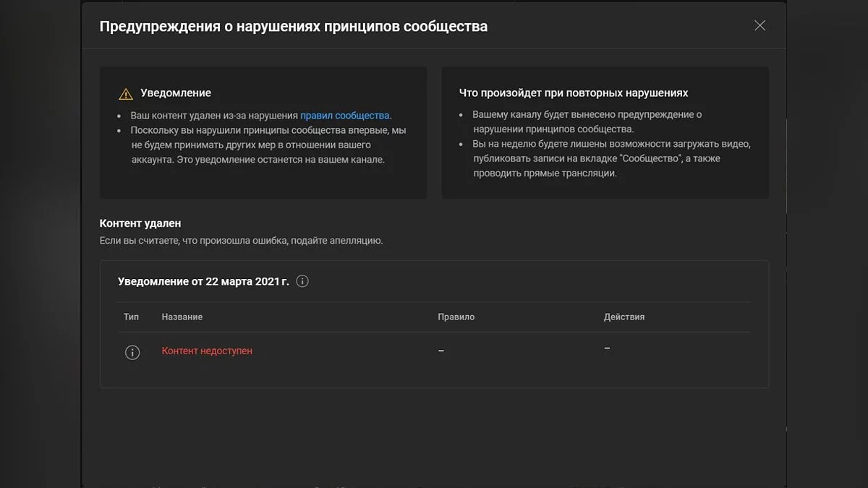Screen dimensions: 868x488
Task: Click the dash under Действия column
Action: (x=607, y=348)
